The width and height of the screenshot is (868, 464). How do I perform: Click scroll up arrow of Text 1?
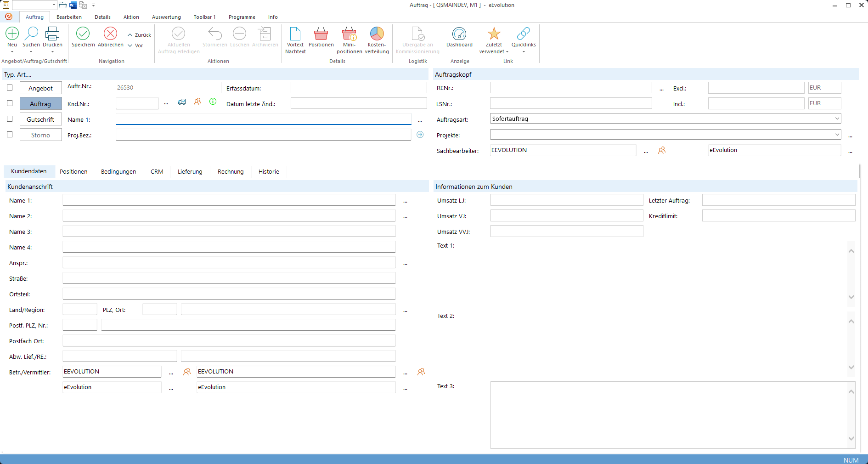pos(851,251)
